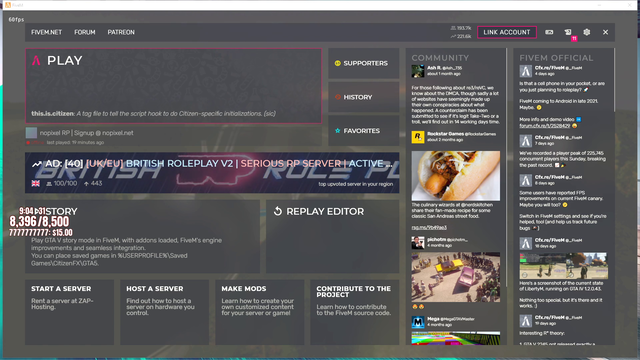Click Cfx.re avatar on 7 days ago post
Image resolution: width=640 pixels, height=360 pixels.
coord(525,141)
